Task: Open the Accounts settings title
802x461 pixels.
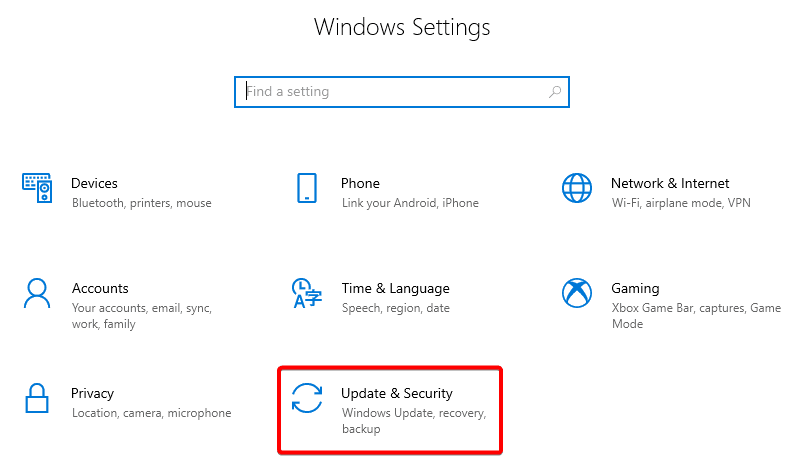Action: 100,288
